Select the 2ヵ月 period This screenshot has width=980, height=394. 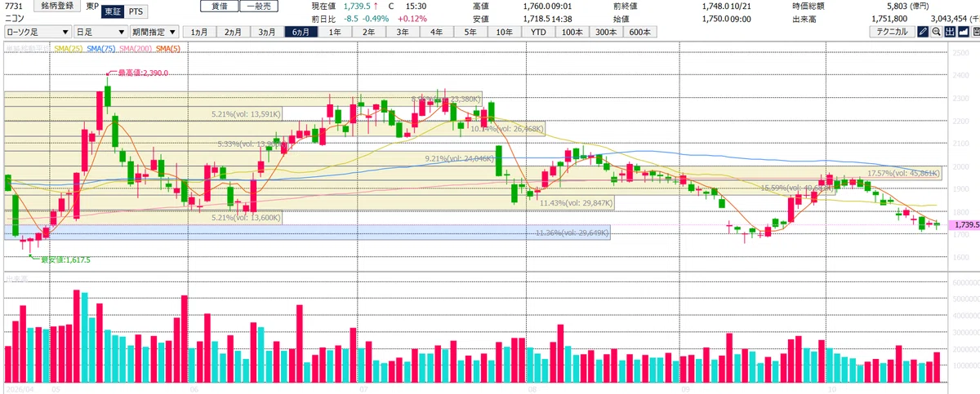(x=233, y=33)
